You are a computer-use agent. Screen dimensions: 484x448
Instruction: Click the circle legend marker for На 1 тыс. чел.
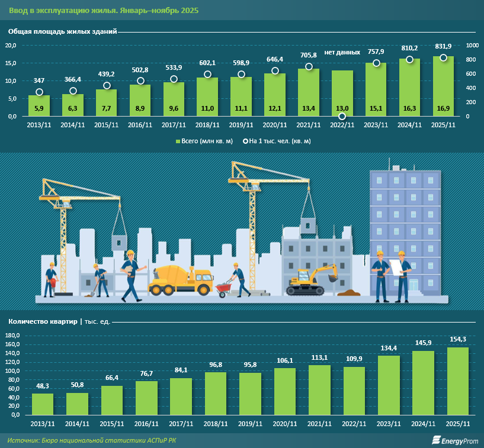tap(244, 141)
